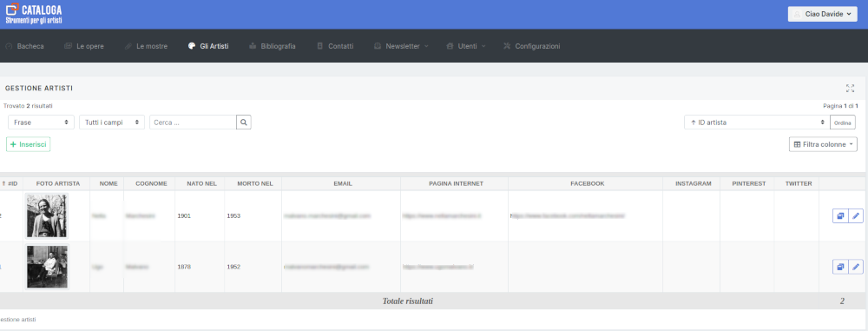868x331 pixels.
Task: Click the Twitter column header
Action: click(799, 183)
